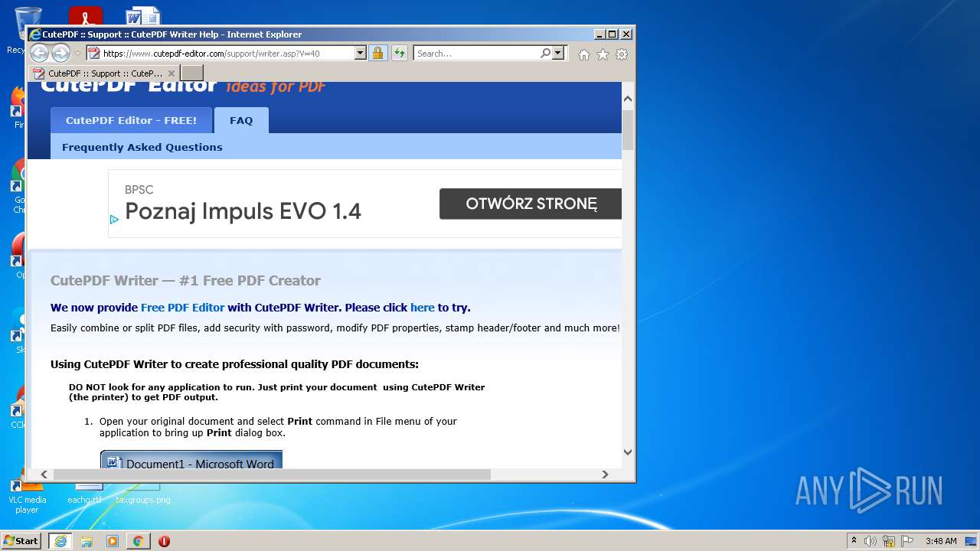Click the magnifier search icon
This screenshot has height=551, width=980.
[545, 53]
